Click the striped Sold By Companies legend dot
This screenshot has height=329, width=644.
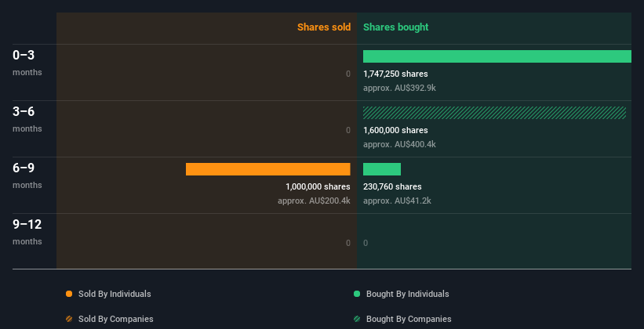(x=69, y=319)
